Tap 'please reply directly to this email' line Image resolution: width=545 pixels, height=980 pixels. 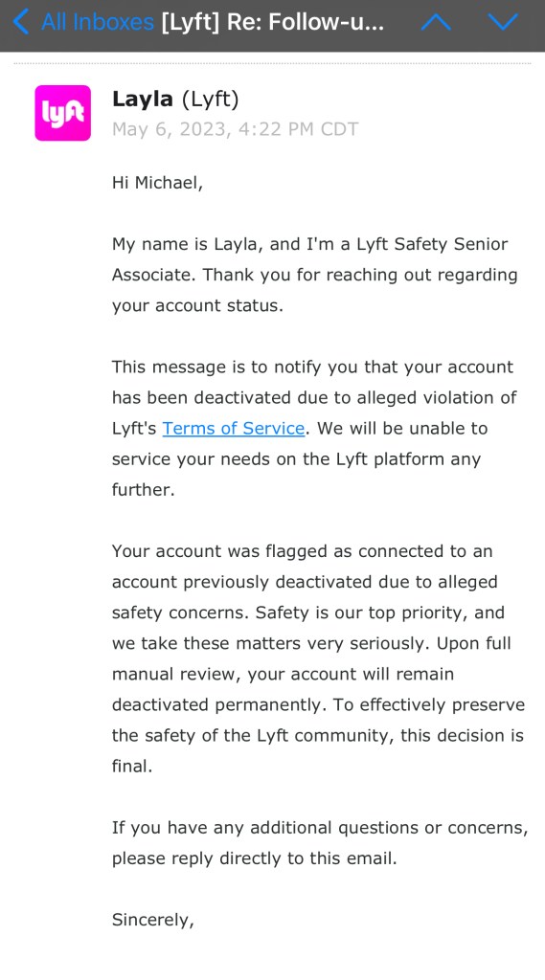(255, 858)
